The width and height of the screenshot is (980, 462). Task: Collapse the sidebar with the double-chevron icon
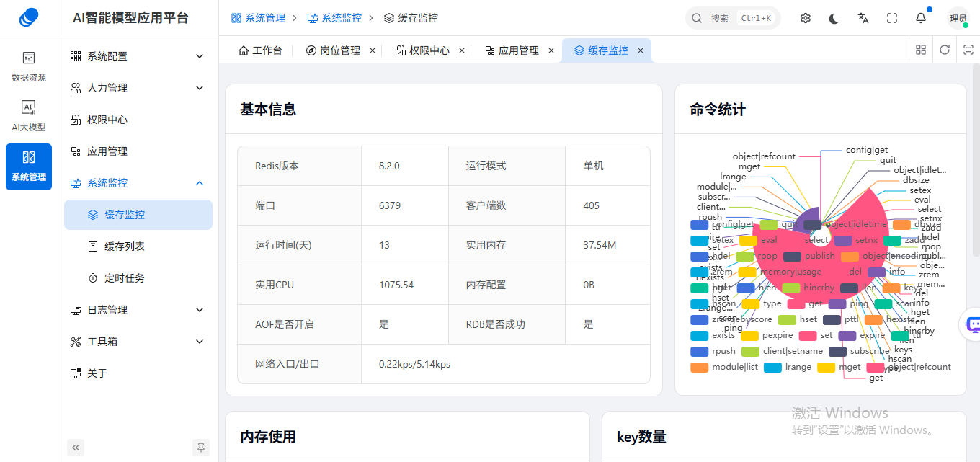point(76,448)
